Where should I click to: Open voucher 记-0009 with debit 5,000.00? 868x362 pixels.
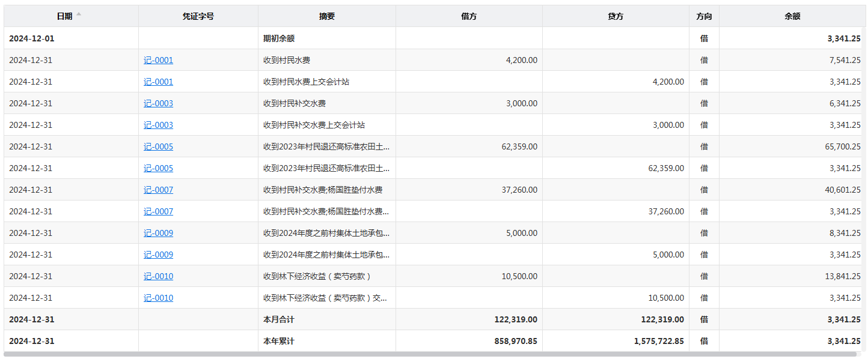coord(158,233)
